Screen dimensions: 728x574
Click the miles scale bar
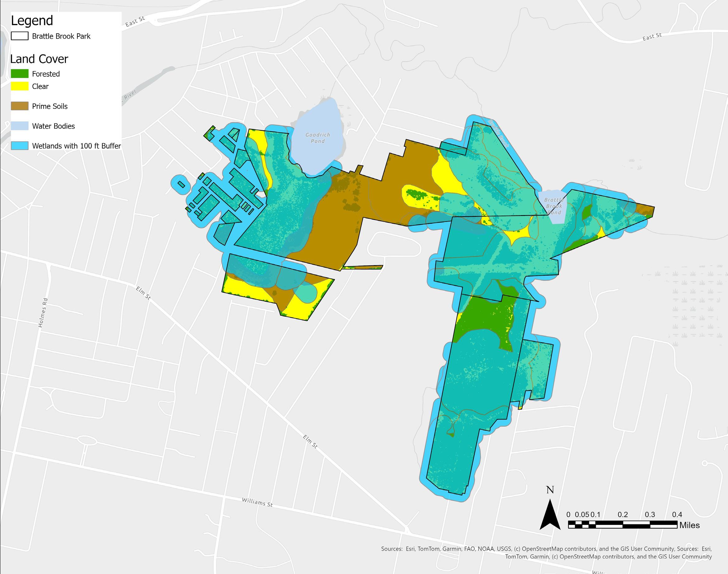pos(622,525)
